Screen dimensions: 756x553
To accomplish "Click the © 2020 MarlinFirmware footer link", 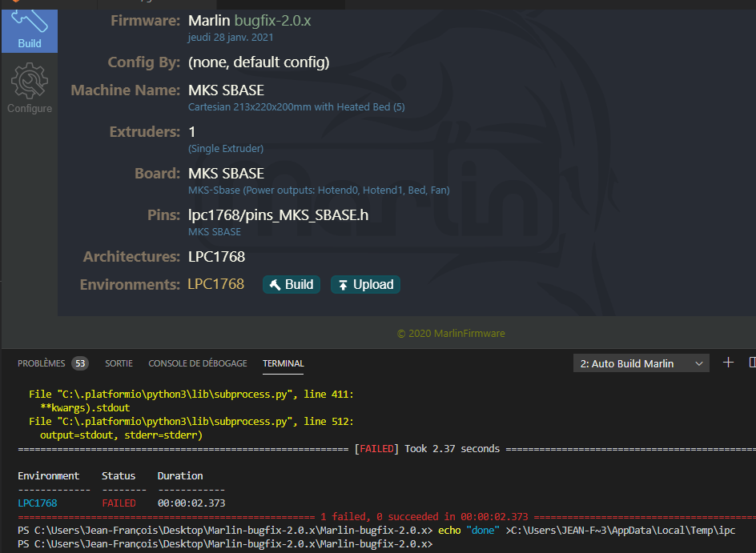I will pyautogui.click(x=451, y=334).
